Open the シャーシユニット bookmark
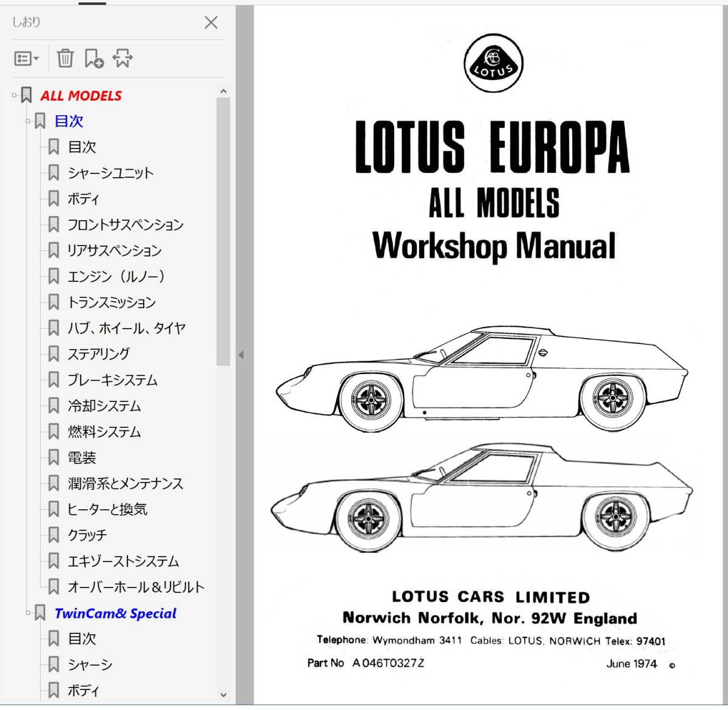728x710 pixels. 110,173
